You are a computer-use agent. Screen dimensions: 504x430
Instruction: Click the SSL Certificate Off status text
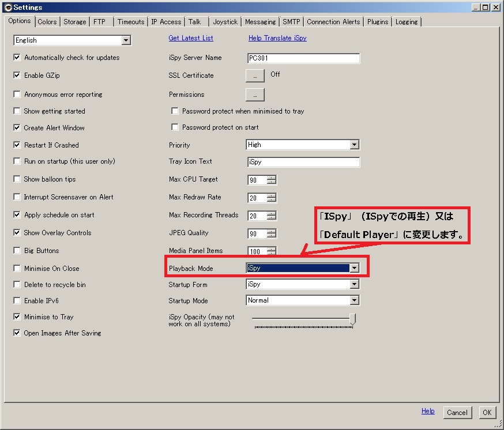pos(275,74)
